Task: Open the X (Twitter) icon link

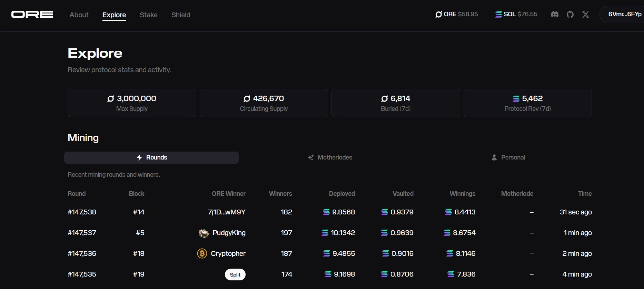Action: 585,15
